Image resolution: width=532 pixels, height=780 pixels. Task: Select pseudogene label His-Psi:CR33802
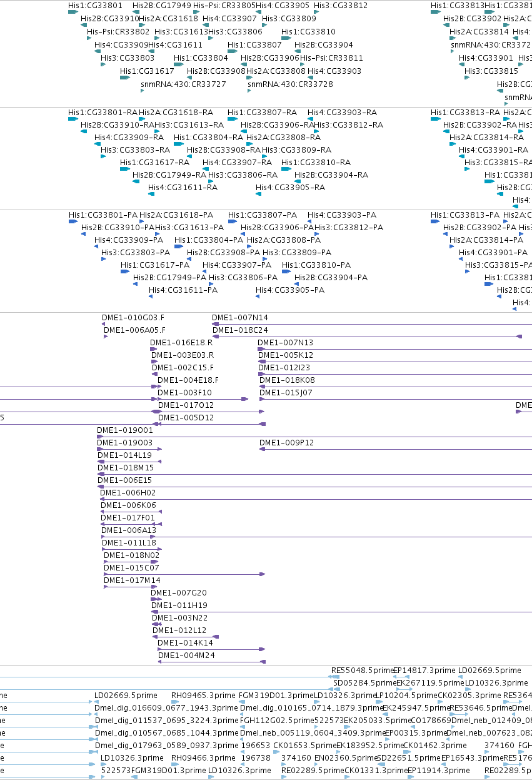118,32
